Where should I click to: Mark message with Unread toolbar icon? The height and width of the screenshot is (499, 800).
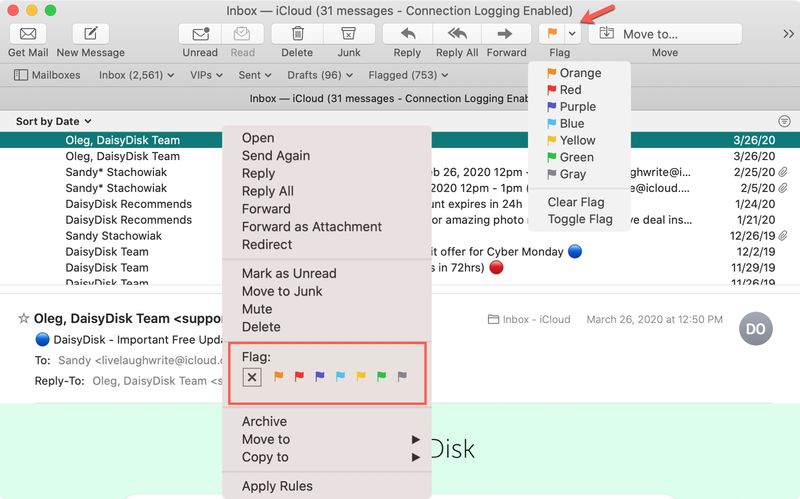point(200,34)
